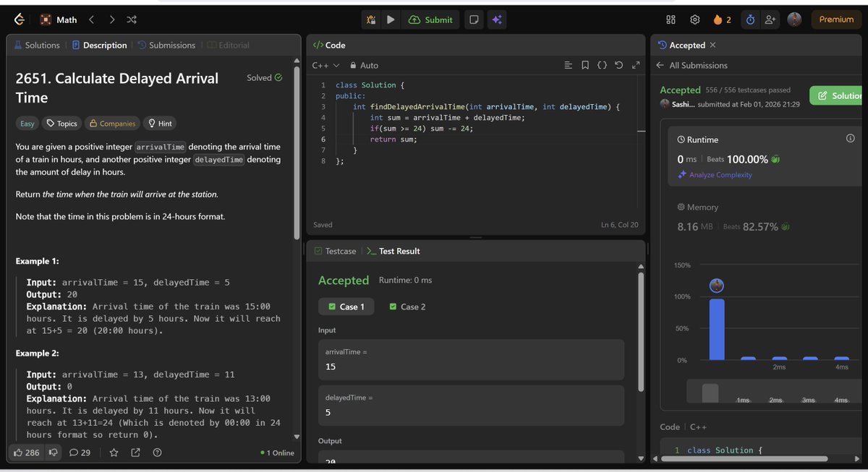Viewport: 868px width, 472px height.
Task: Click the Solved status indicator
Action: 264,77
